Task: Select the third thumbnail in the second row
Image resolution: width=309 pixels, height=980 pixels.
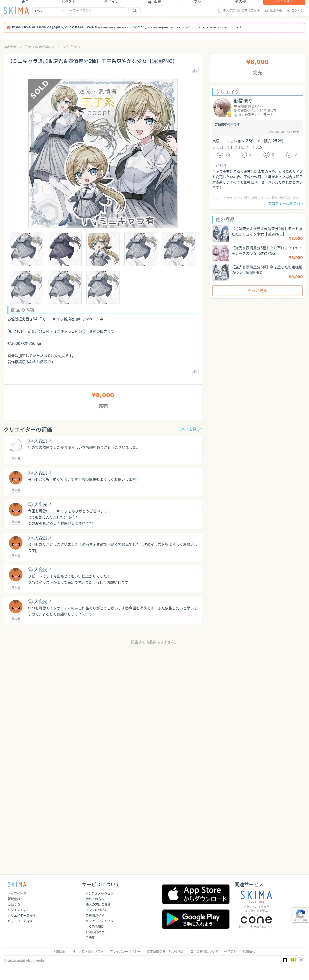Action: point(103,287)
